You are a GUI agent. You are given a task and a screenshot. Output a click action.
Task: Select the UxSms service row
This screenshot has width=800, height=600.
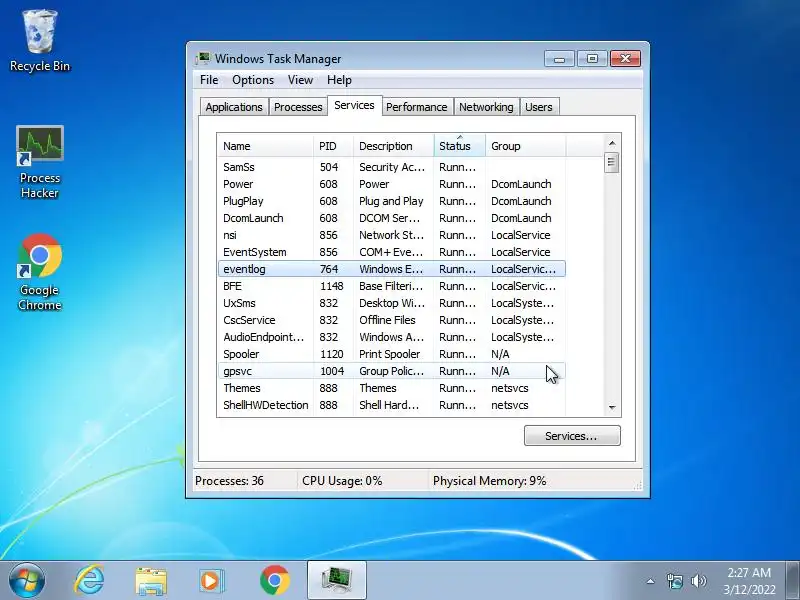coord(392,303)
